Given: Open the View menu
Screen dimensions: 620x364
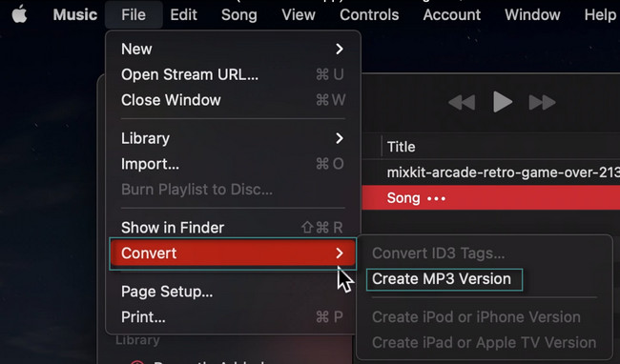Looking at the screenshot, I should [x=299, y=15].
